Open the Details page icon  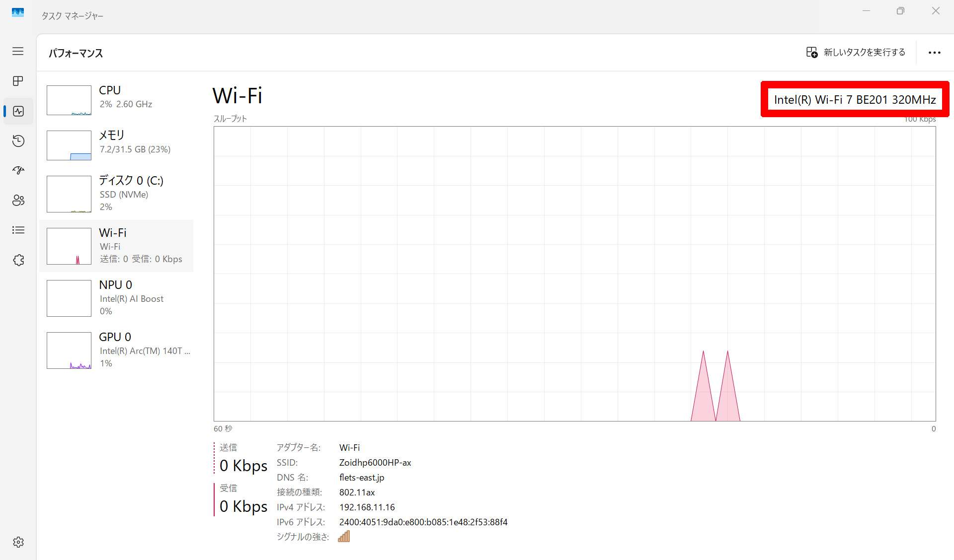(18, 230)
